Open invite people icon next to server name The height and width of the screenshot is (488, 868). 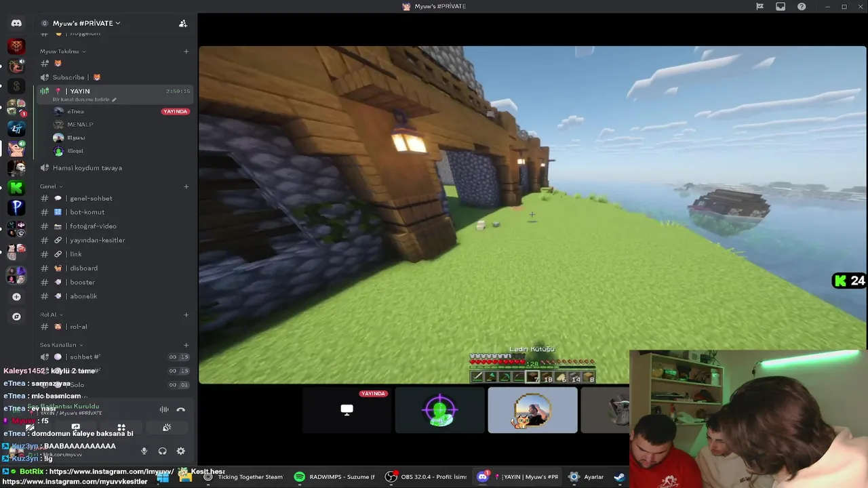click(x=182, y=23)
